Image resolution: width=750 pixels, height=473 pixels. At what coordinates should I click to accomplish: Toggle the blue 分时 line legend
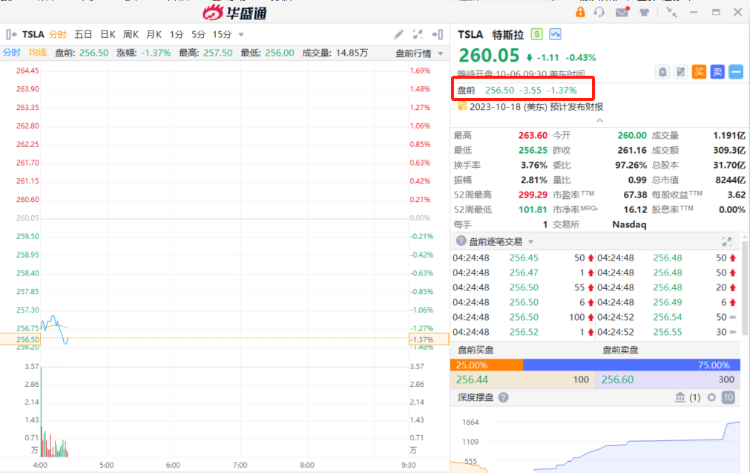tap(11, 53)
